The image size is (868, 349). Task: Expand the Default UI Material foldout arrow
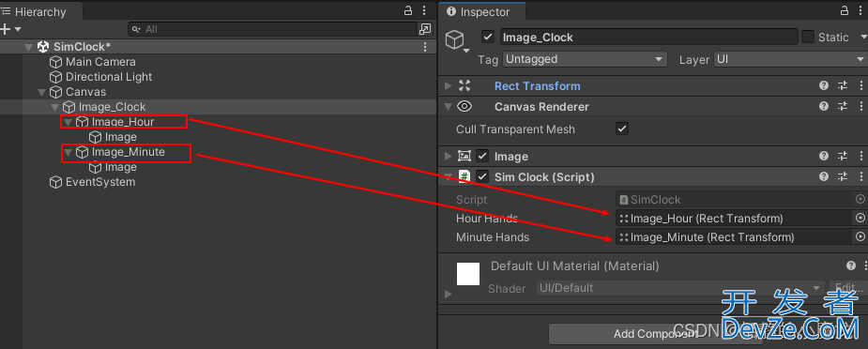tap(449, 294)
